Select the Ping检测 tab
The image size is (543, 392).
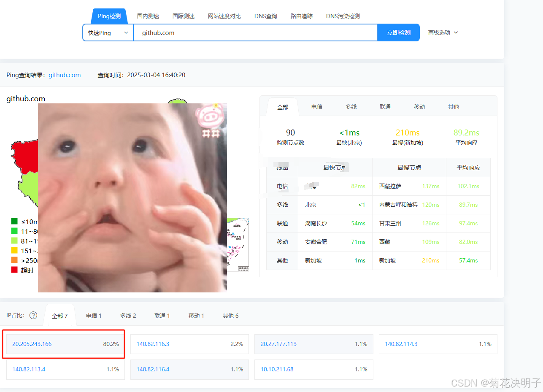(109, 16)
